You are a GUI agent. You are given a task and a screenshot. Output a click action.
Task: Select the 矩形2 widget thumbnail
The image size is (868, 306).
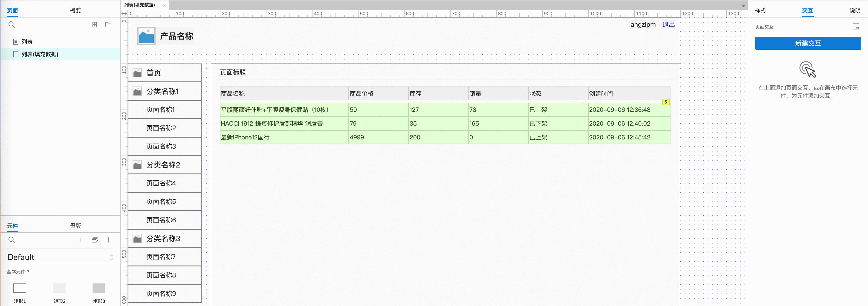[59, 288]
